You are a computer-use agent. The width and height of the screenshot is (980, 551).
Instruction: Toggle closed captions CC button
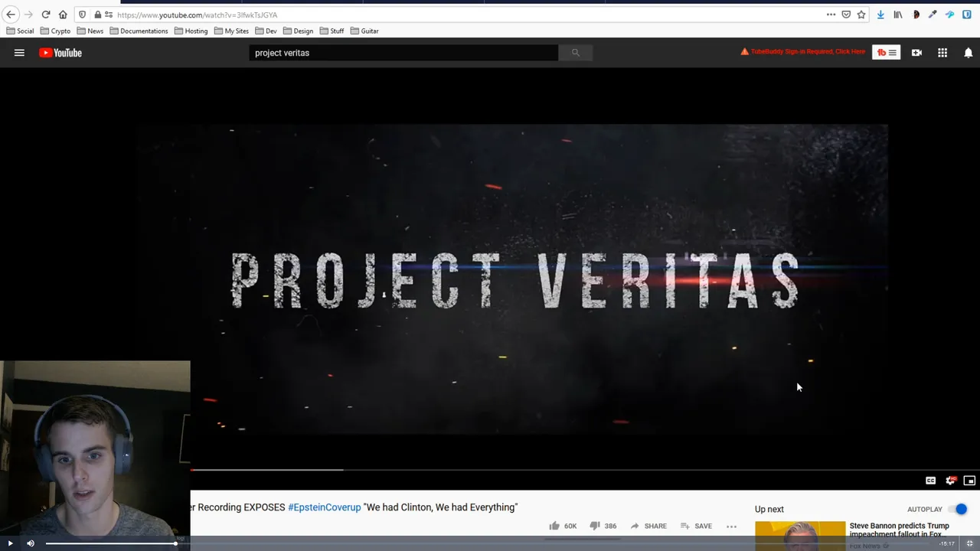930,481
